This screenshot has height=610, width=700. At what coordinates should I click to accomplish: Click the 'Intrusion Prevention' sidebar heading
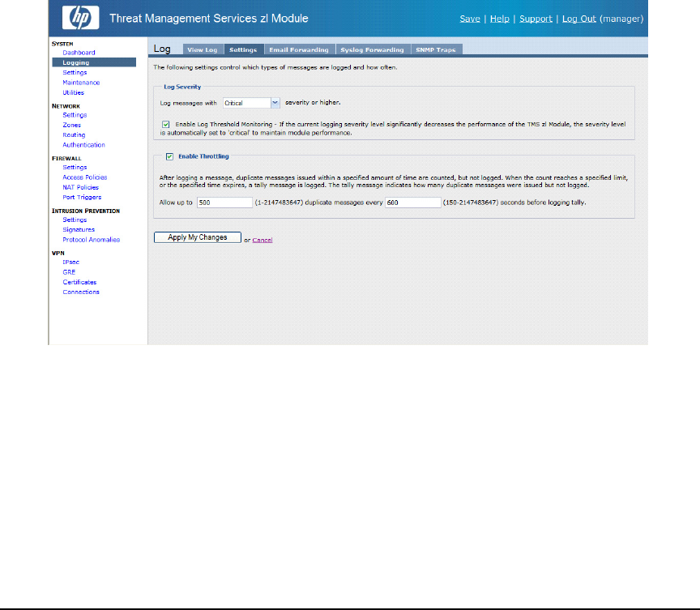(x=86, y=211)
